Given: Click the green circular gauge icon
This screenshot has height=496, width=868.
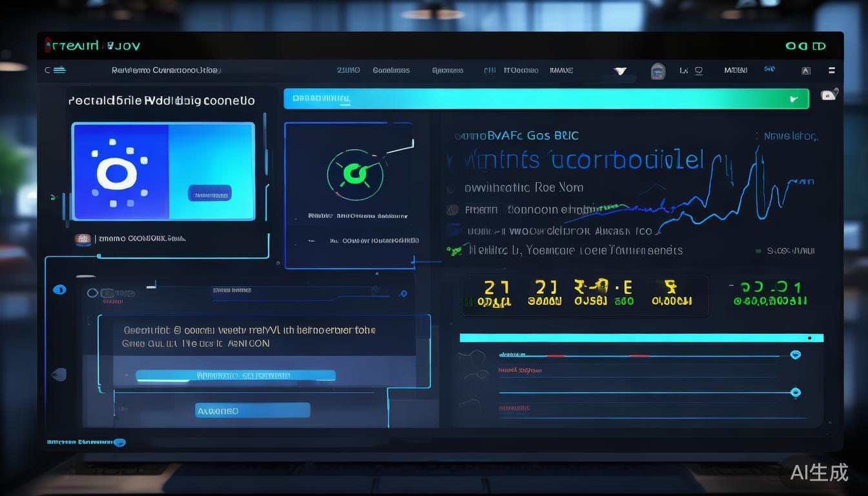Looking at the screenshot, I should [355, 172].
